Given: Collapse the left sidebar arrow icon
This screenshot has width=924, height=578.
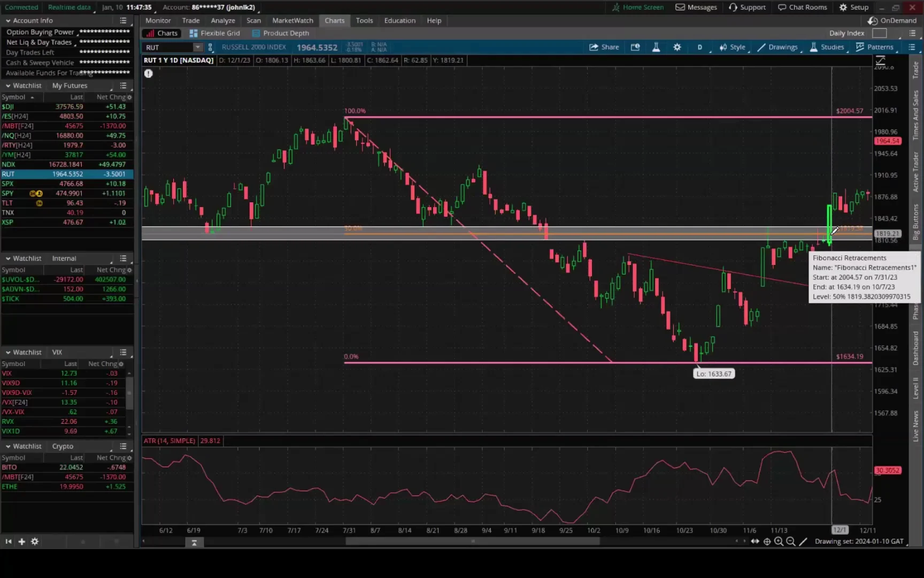Looking at the screenshot, I should coord(9,542).
